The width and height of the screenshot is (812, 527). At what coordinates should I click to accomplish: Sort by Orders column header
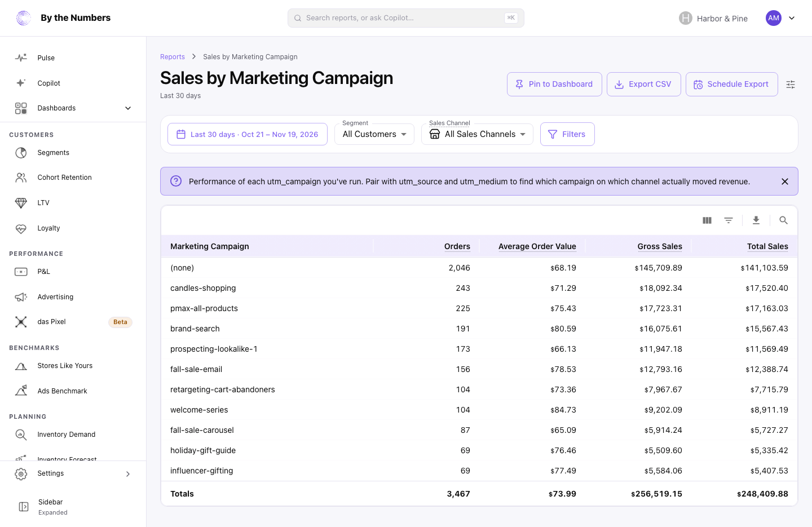pos(457,246)
